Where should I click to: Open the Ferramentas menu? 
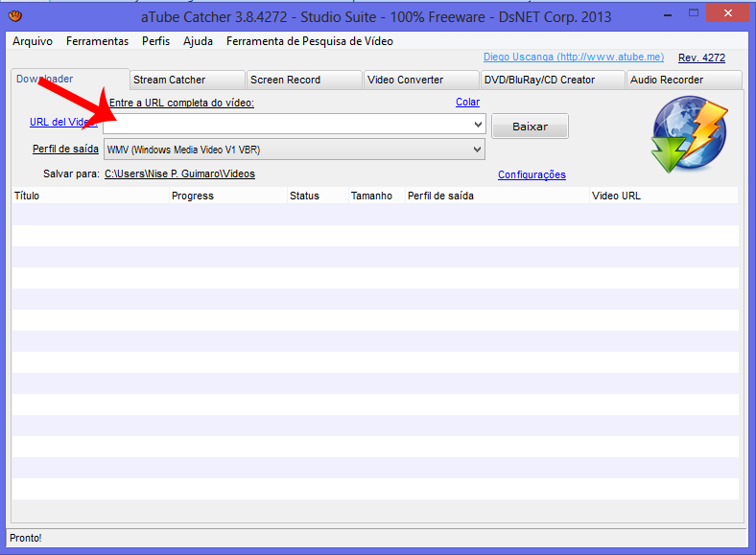pyautogui.click(x=98, y=41)
